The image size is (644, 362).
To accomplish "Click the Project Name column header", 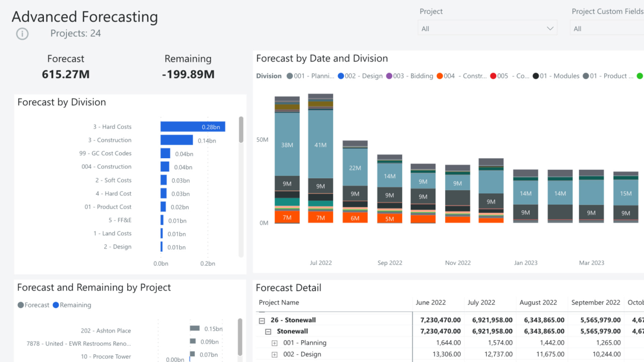I will point(279,303).
